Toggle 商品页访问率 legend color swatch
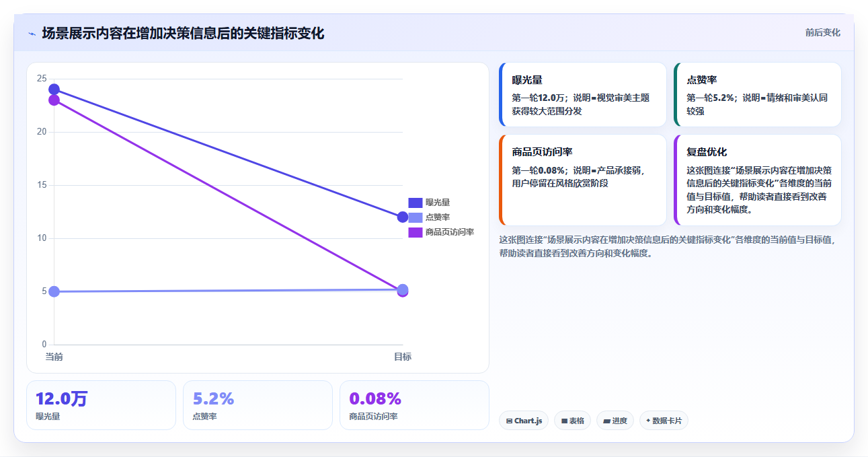Image resolution: width=868 pixels, height=457 pixels. pos(415,232)
